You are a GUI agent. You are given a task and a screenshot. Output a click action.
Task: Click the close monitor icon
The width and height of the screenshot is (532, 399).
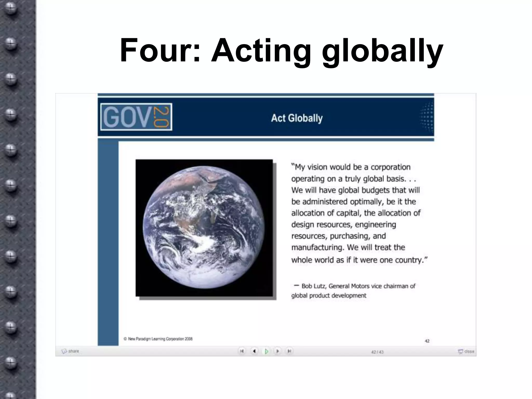coord(460,351)
